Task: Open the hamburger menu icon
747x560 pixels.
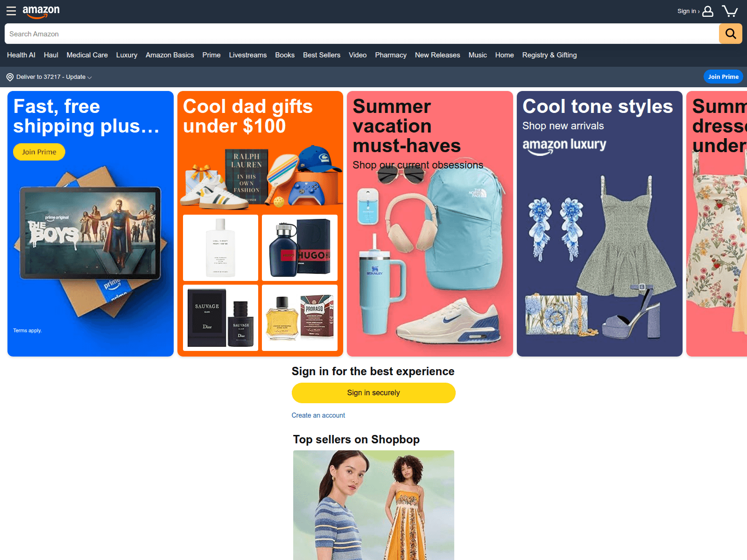Action: coord(11,11)
